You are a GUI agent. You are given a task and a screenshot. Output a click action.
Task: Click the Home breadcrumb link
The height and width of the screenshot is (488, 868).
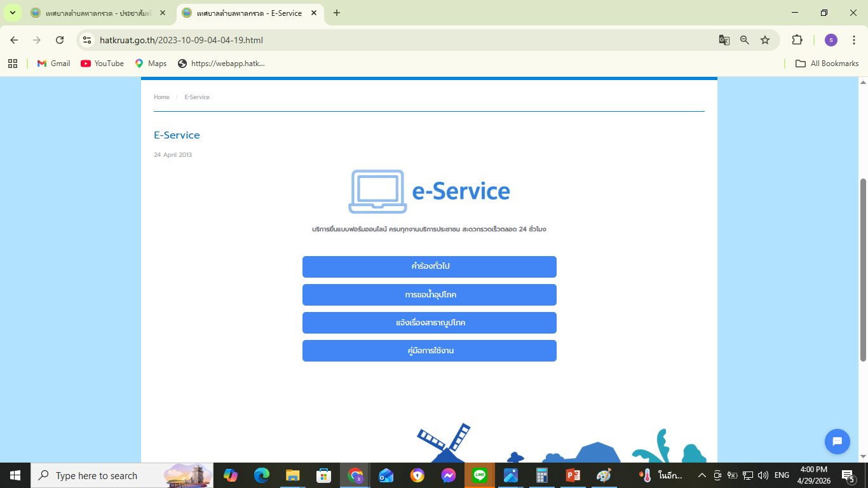click(x=161, y=97)
